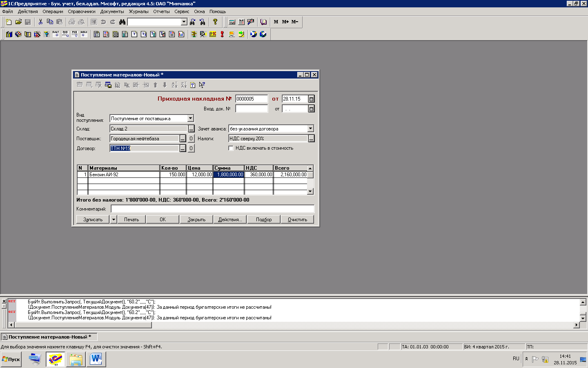Open Поставщик selection ellipsis button
The width and height of the screenshot is (588, 368).
tap(183, 139)
